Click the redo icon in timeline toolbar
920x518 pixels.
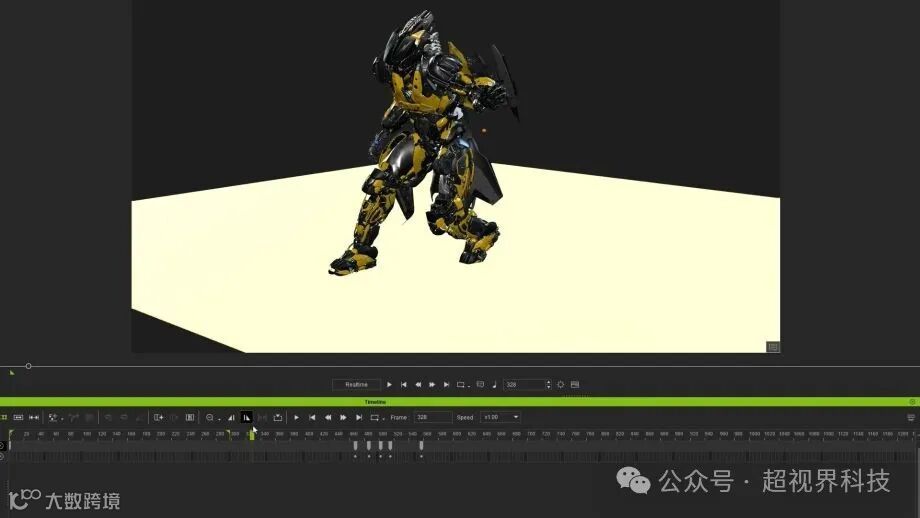pos(124,417)
